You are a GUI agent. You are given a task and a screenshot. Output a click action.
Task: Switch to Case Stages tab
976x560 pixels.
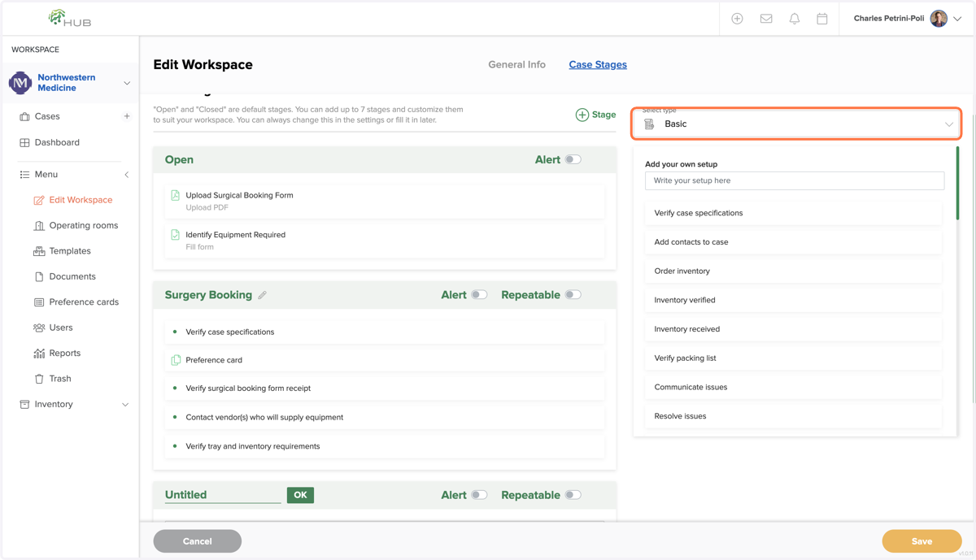tap(598, 64)
